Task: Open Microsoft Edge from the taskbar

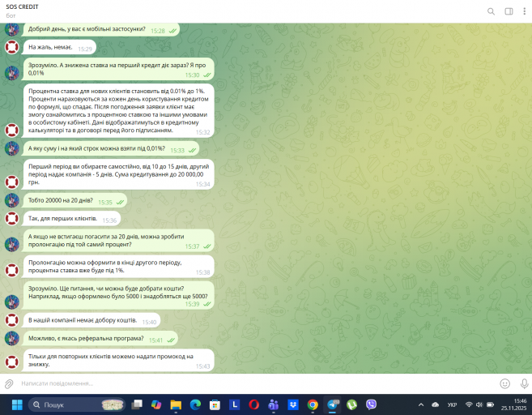Action: click(x=195, y=404)
